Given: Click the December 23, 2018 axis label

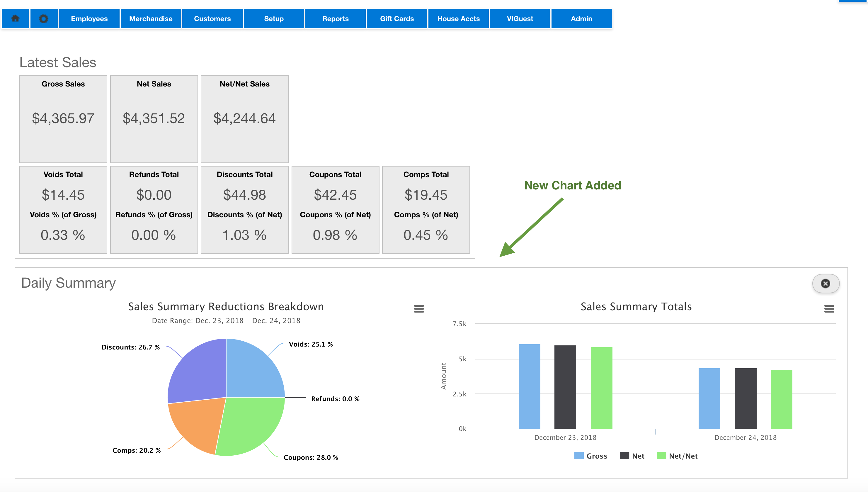Looking at the screenshot, I should coord(566,437).
